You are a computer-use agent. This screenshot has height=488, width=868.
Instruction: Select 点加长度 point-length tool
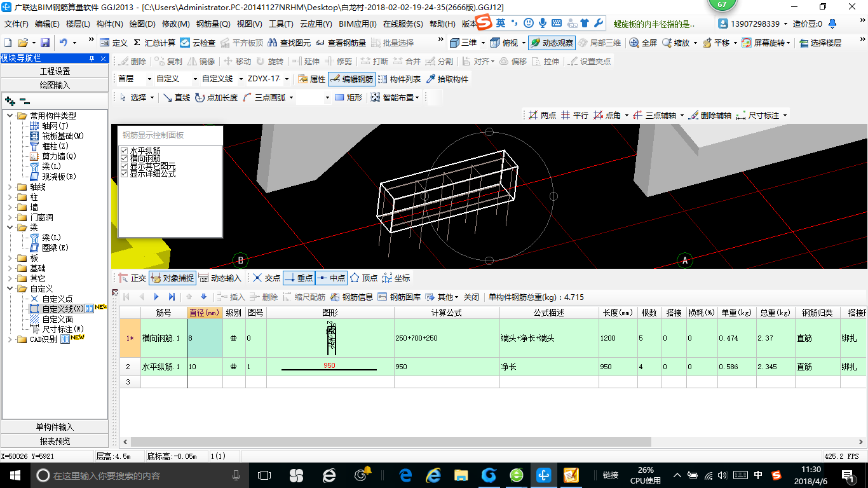point(217,97)
